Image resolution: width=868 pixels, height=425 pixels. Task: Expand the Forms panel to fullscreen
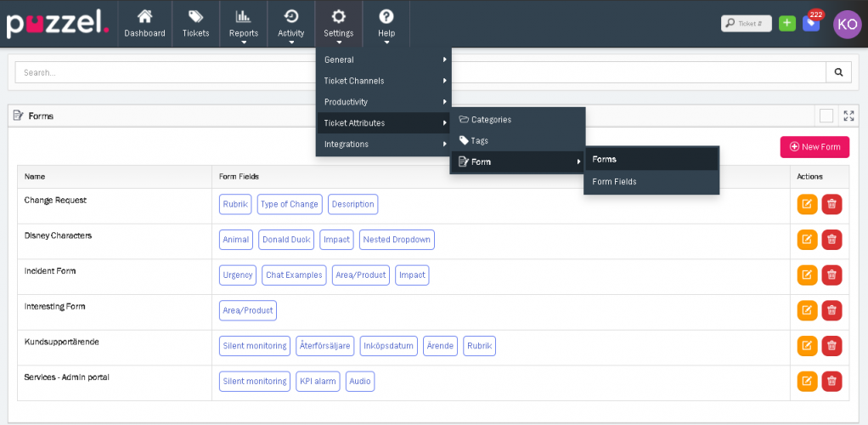pyautogui.click(x=848, y=116)
